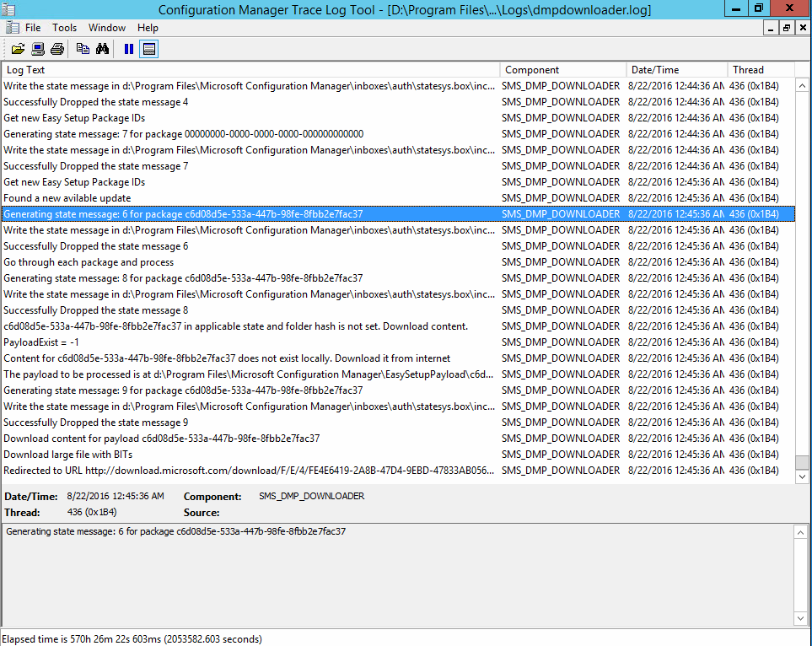
Task: Open the File menu
Action: coord(33,28)
